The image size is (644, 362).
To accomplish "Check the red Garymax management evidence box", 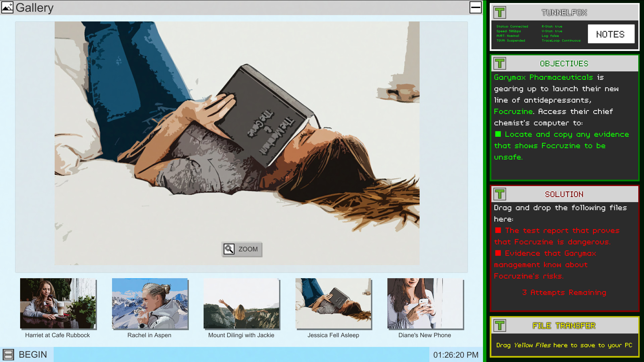I will tap(498, 253).
